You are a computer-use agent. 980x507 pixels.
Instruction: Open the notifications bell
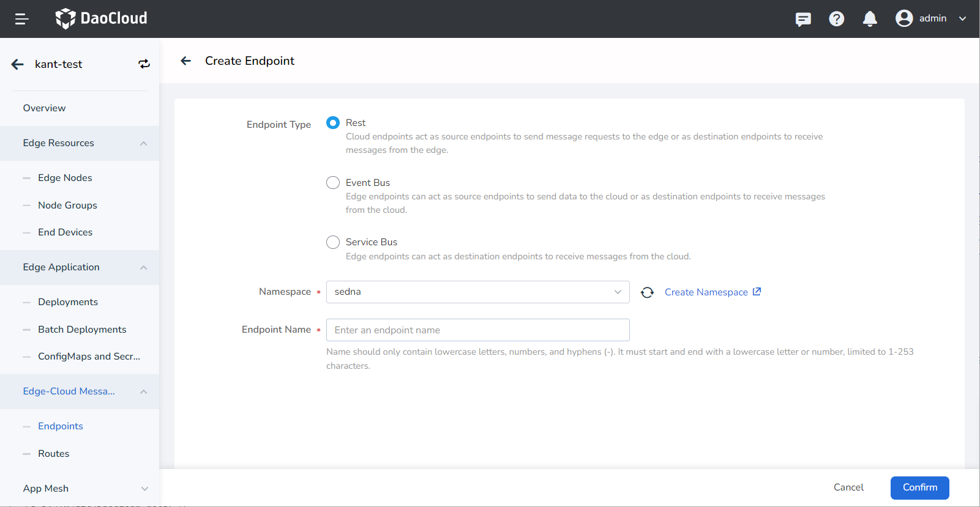(x=870, y=19)
